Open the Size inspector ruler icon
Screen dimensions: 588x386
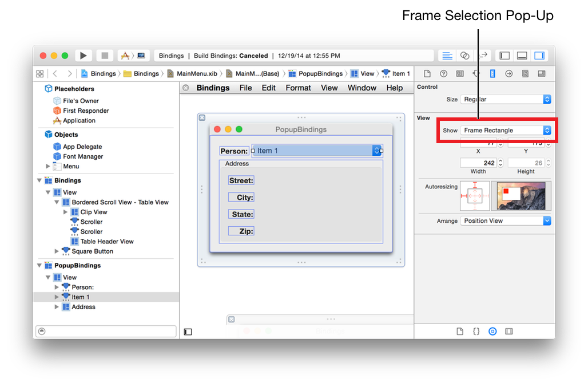tap(492, 73)
